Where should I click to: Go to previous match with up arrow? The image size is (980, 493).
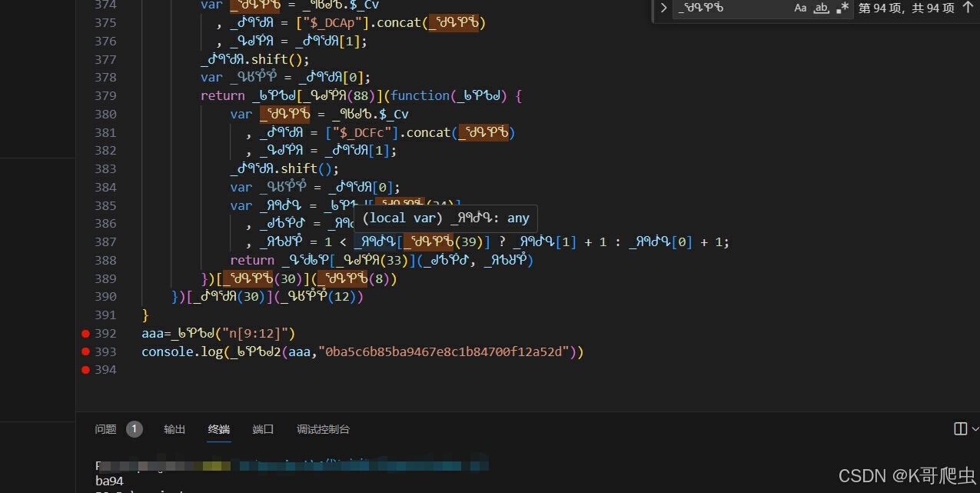(967, 8)
